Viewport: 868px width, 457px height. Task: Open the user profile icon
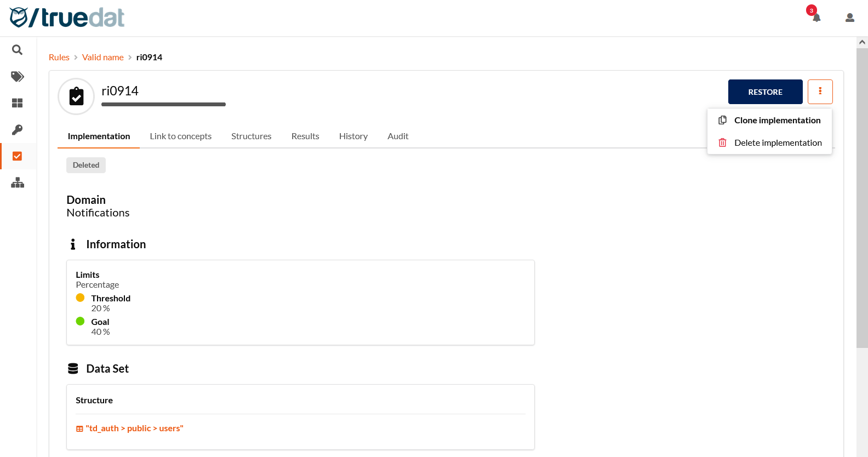tap(849, 18)
